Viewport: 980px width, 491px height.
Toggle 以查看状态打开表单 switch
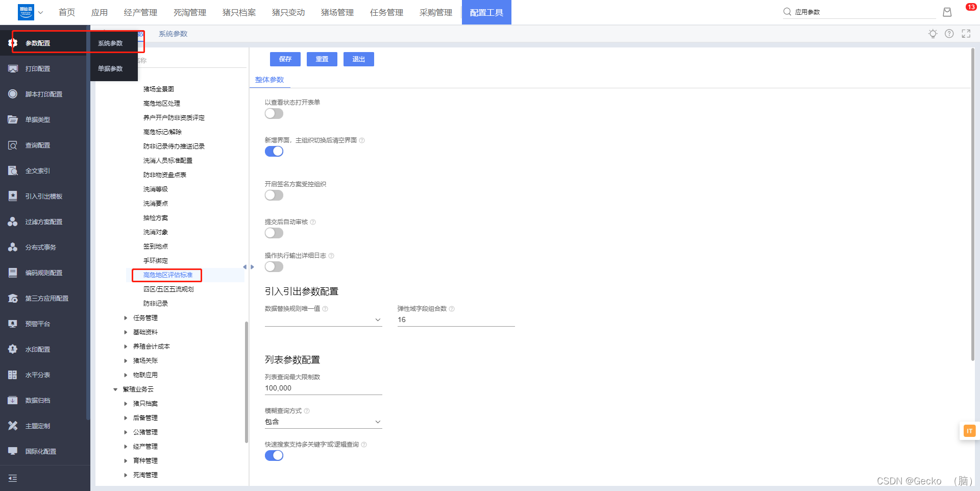274,114
